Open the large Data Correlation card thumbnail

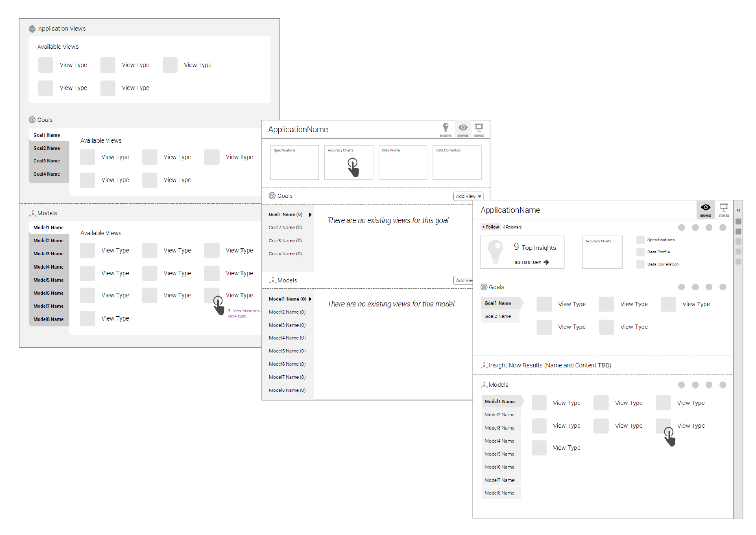click(x=457, y=163)
